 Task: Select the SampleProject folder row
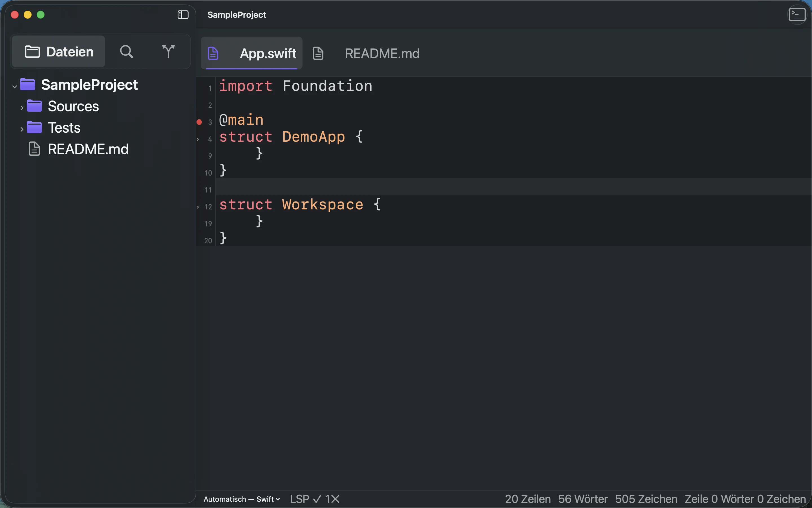(100, 85)
